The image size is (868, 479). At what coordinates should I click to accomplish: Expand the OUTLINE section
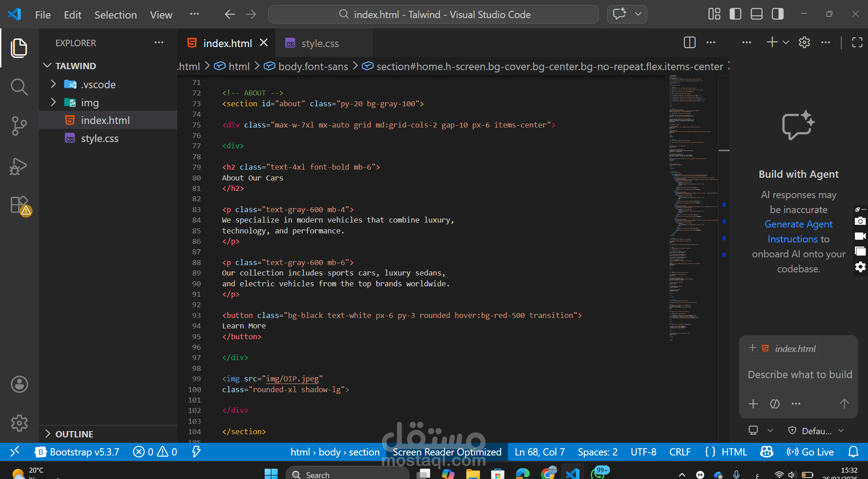[109, 434]
